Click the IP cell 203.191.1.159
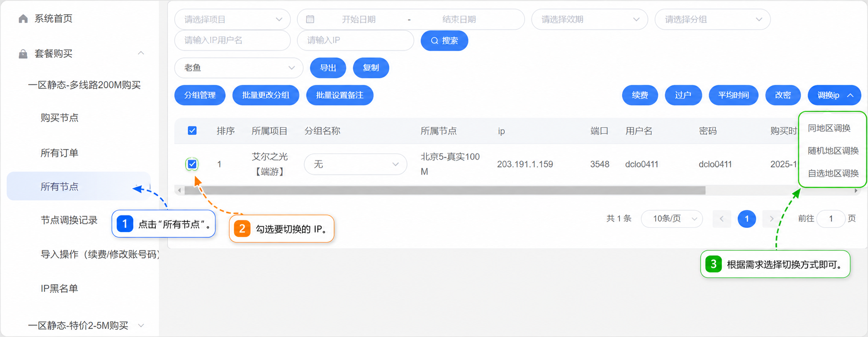 click(x=525, y=164)
